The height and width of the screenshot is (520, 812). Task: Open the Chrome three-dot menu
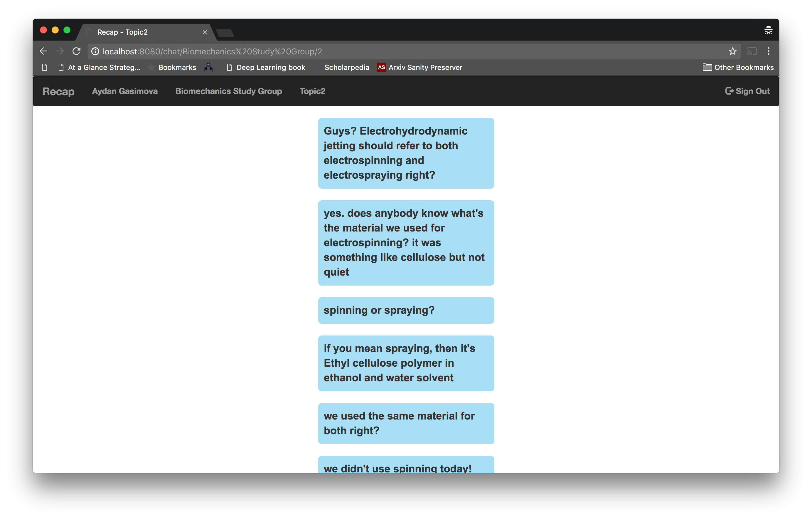(769, 51)
